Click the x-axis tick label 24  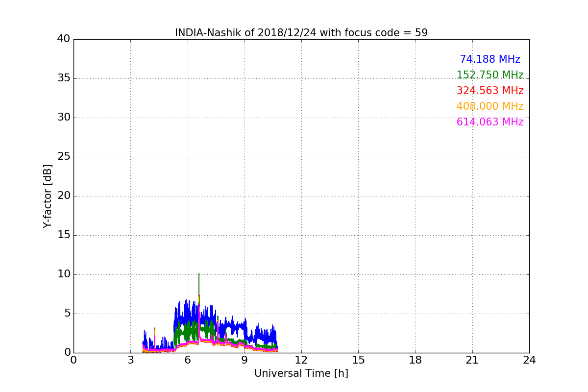529,360
